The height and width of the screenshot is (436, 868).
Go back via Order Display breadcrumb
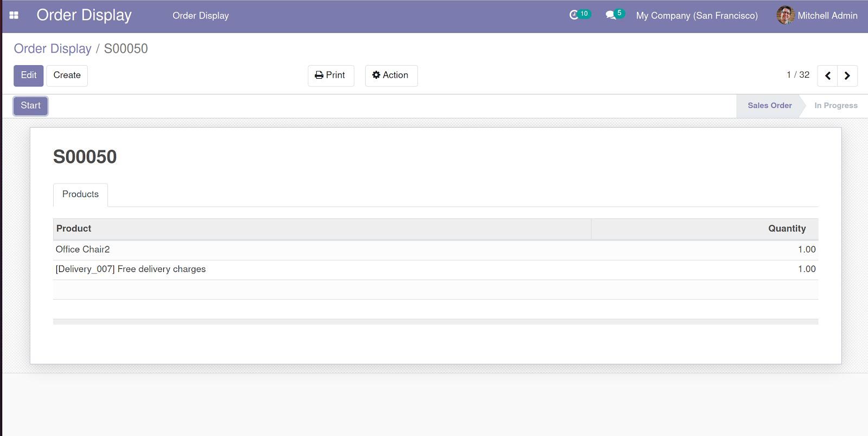(53, 49)
